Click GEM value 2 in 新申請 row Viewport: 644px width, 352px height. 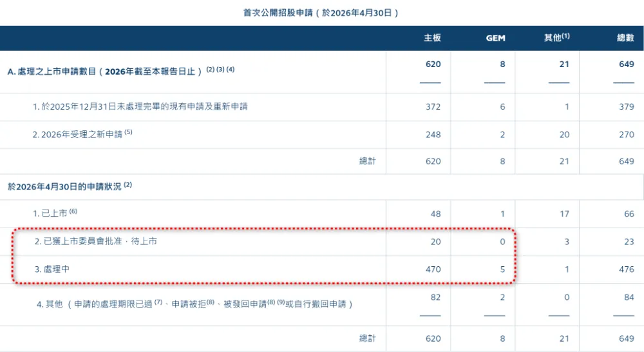click(x=502, y=135)
